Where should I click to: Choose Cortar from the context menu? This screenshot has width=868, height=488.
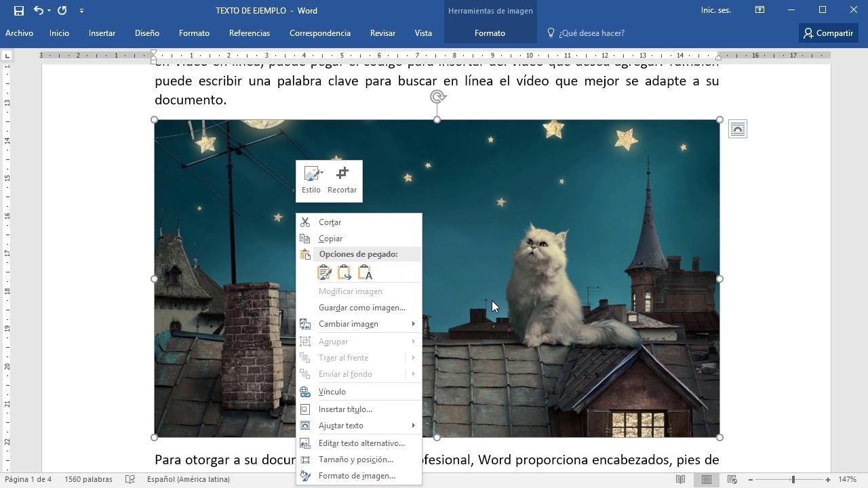[x=359, y=222]
